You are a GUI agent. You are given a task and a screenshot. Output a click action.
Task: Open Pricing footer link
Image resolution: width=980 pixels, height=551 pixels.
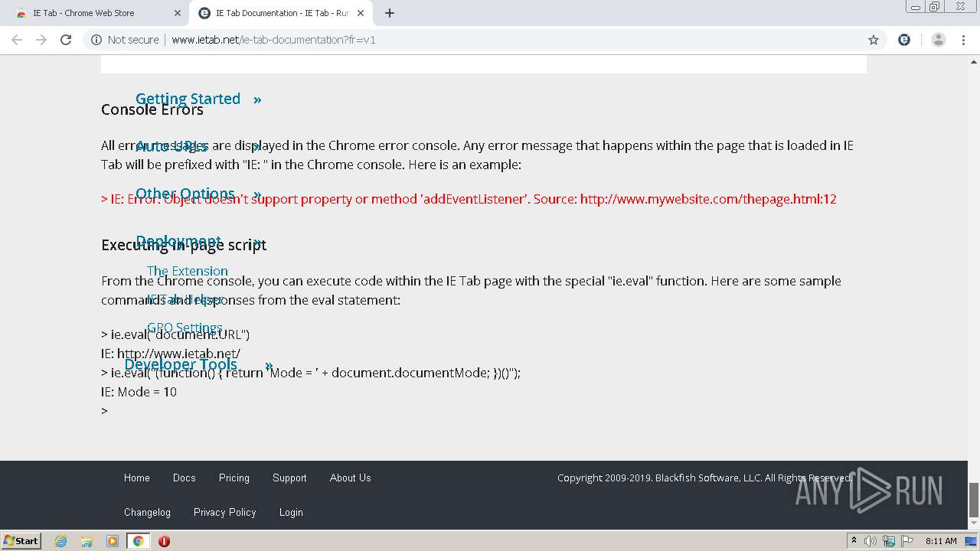click(234, 478)
